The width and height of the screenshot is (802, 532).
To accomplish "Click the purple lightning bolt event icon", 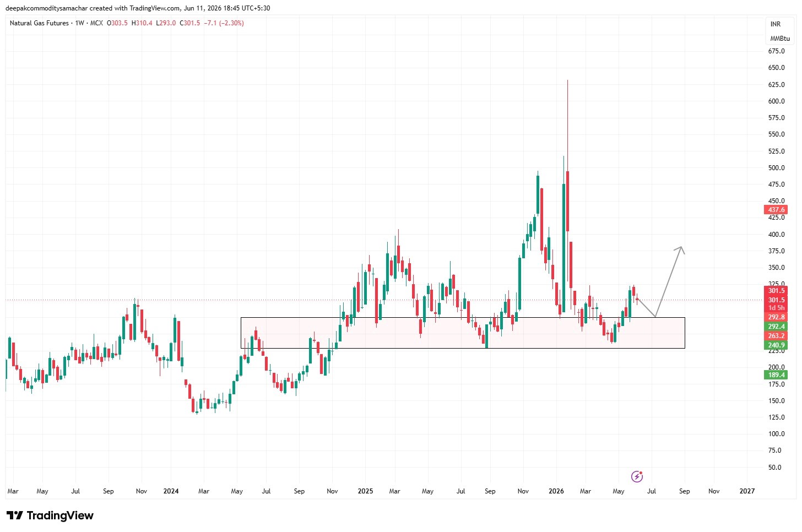I will click(637, 476).
